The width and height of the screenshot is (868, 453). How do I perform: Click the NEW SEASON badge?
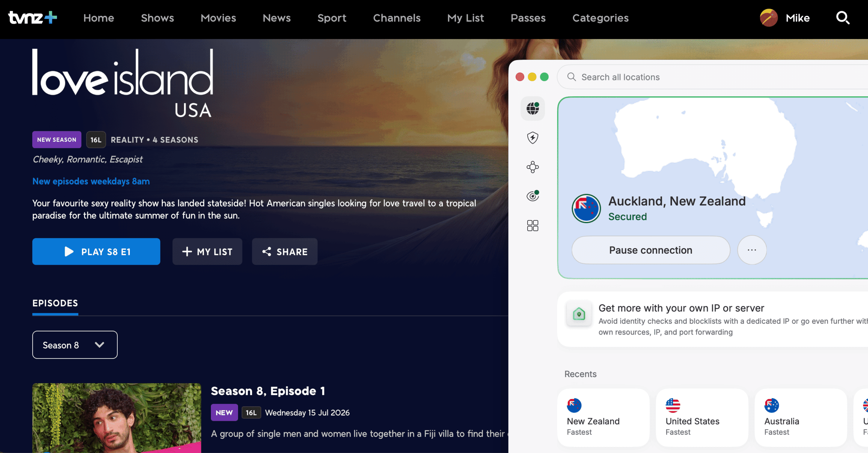coord(57,140)
